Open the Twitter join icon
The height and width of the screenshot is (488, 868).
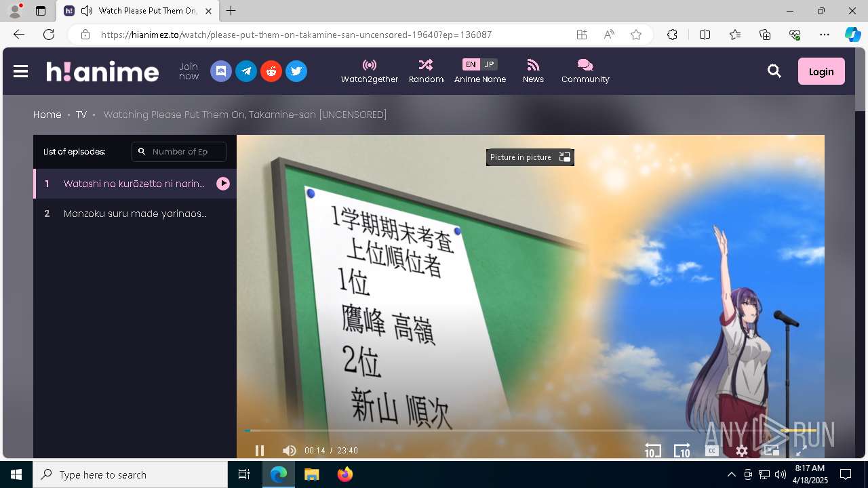point(296,71)
